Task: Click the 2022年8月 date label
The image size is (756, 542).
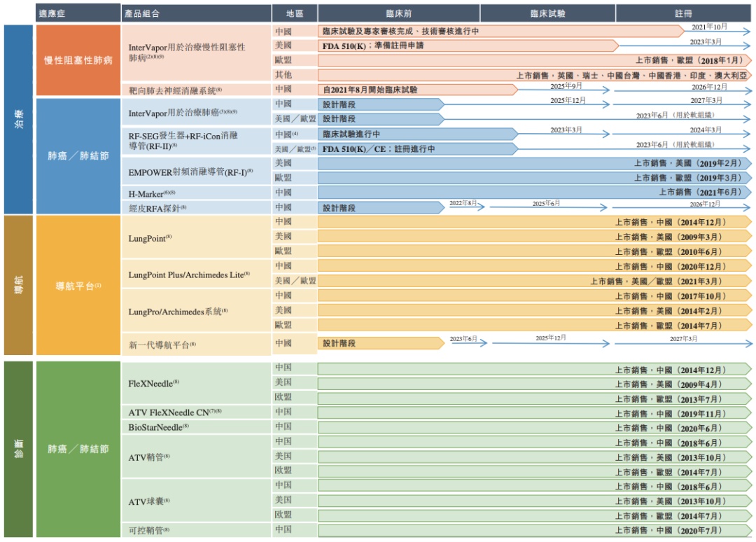Action: 463,204
